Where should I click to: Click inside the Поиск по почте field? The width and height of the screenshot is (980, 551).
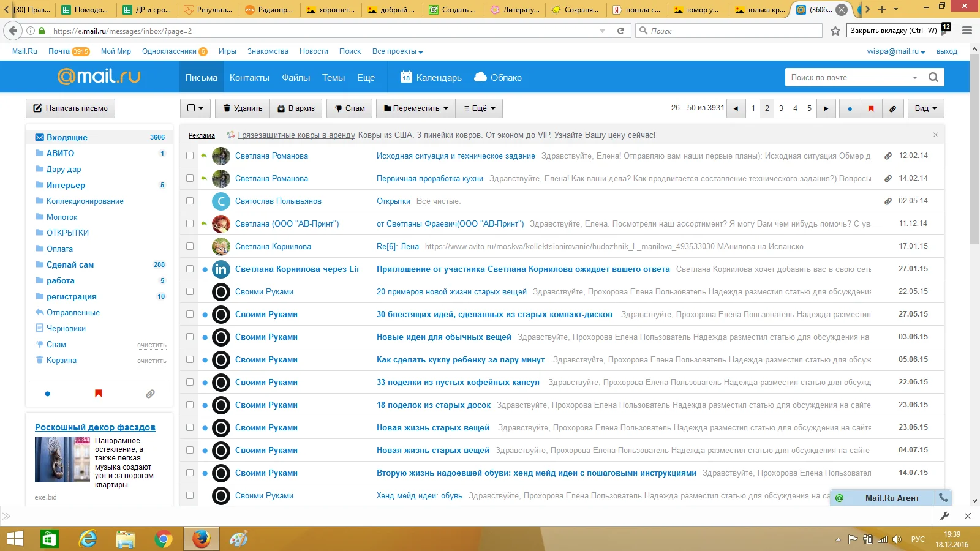tap(848, 77)
